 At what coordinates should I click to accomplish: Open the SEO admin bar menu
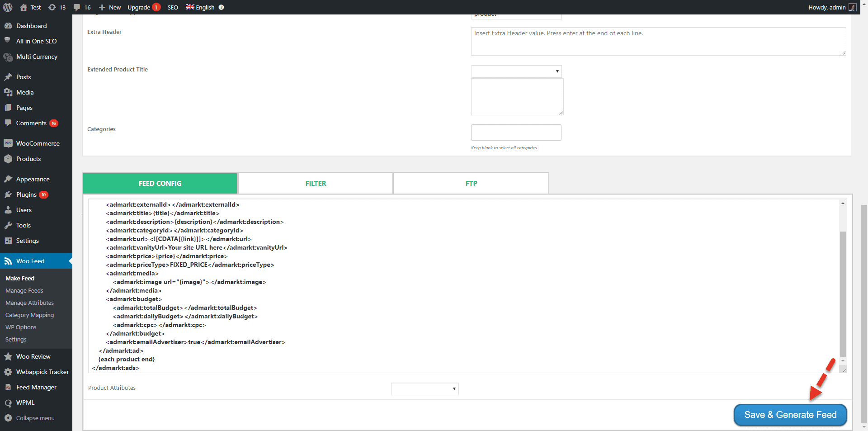pyautogui.click(x=173, y=7)
